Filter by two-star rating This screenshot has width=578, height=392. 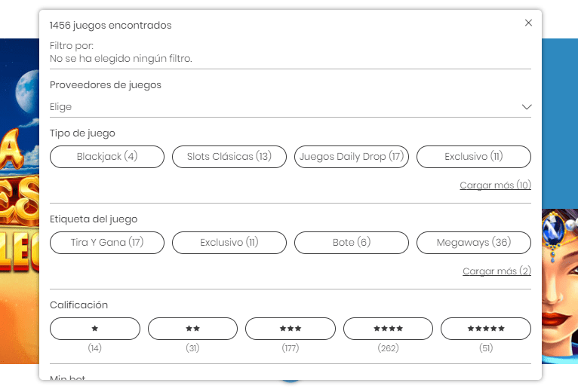tap(192, 329)
